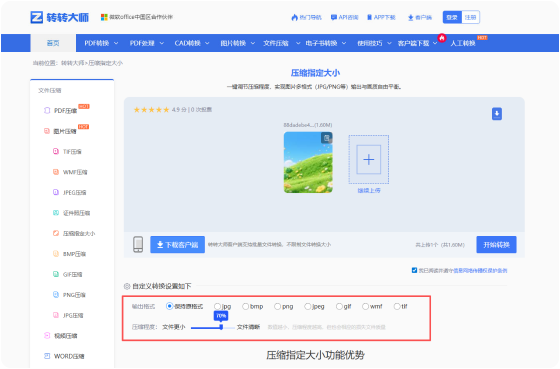560x369 pixels.
Task: Open the APP下载 phone icon link
Action: (x=381, y=17)
